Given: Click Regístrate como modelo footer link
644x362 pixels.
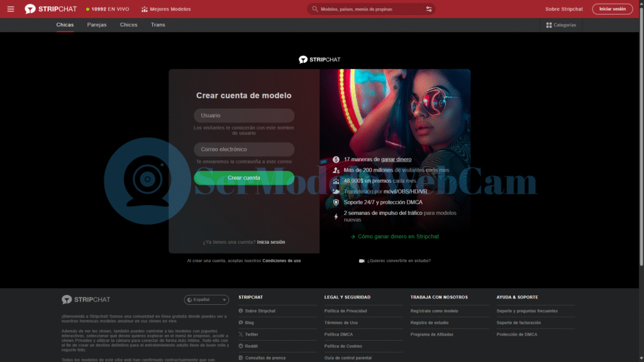Looking at the screenshot, I should [434, 311].
